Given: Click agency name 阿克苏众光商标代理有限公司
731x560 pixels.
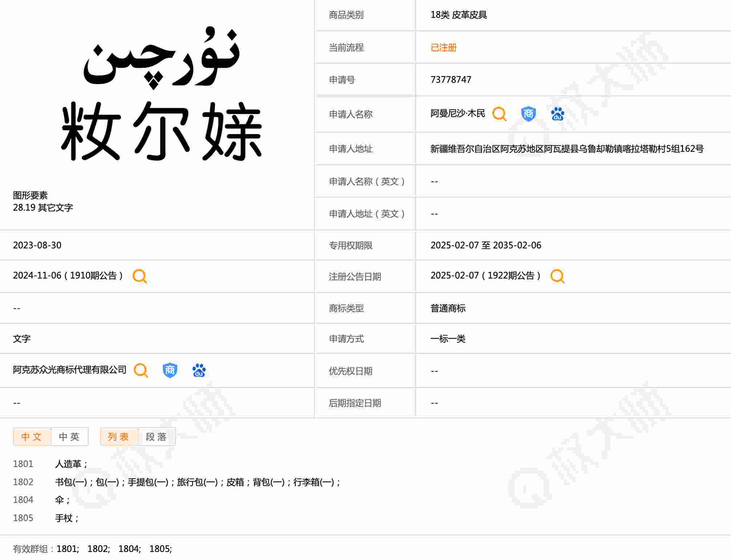Looking at the screenshot, I should click(69, 370).
